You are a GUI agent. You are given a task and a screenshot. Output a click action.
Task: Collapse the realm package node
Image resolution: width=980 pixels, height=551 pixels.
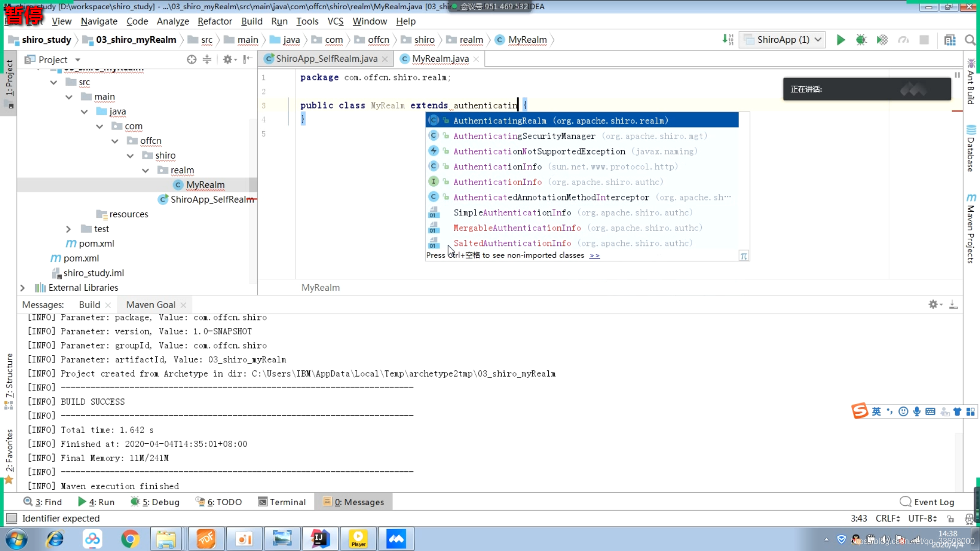[145, 170]
